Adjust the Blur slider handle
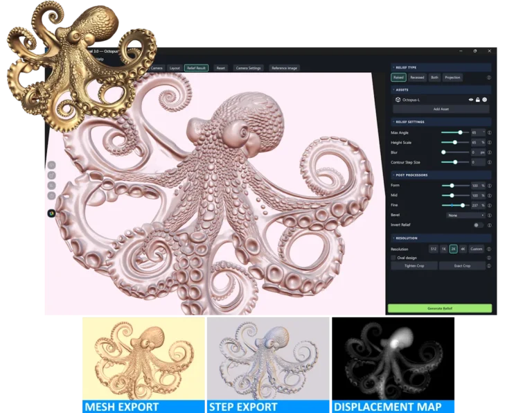 point(443,152)
